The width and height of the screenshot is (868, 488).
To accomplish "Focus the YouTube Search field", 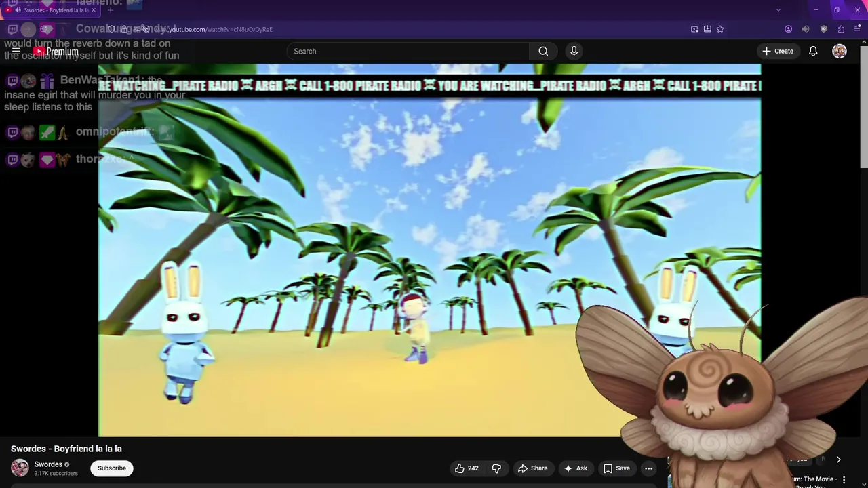I will [408, 51].
